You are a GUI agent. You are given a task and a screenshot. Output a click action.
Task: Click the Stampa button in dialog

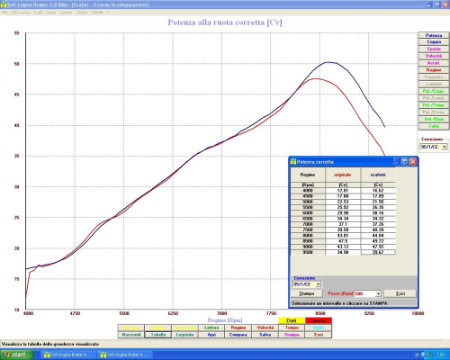coord(306,294)
